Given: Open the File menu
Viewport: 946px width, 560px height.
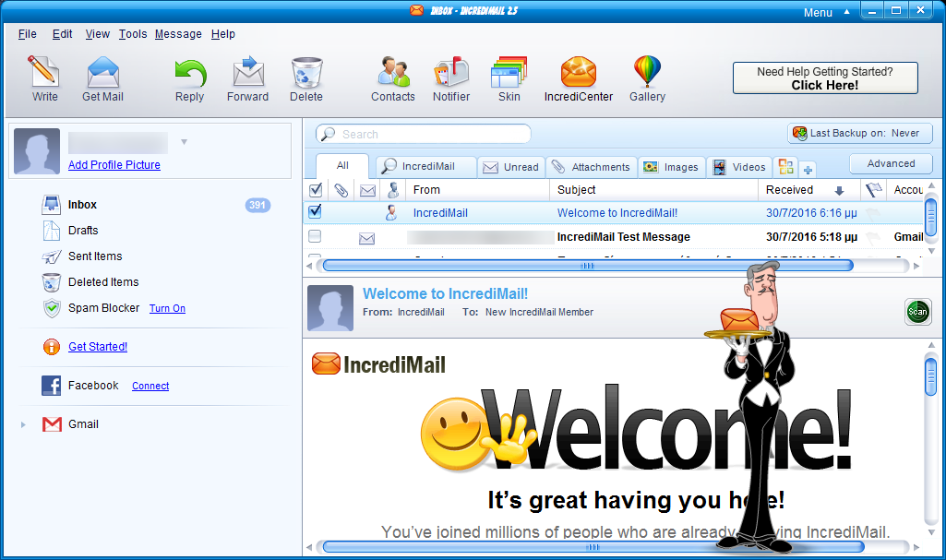Looking at the screenshot, I should 27,34.
